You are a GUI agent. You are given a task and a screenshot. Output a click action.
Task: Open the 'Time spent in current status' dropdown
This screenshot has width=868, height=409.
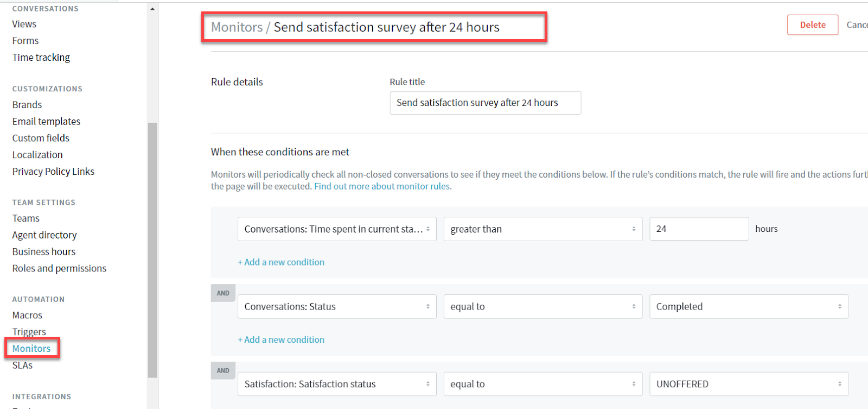[336, 229]
